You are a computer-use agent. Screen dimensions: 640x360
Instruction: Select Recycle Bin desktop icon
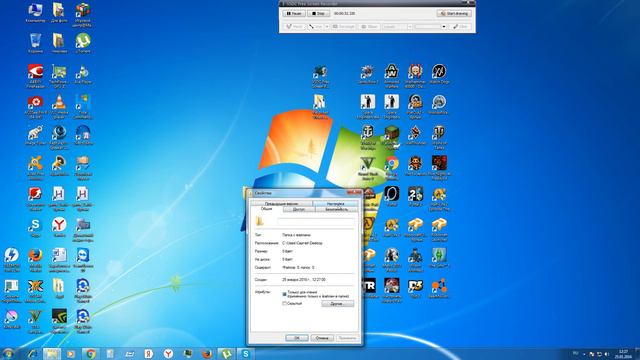[x=36, y=43]
